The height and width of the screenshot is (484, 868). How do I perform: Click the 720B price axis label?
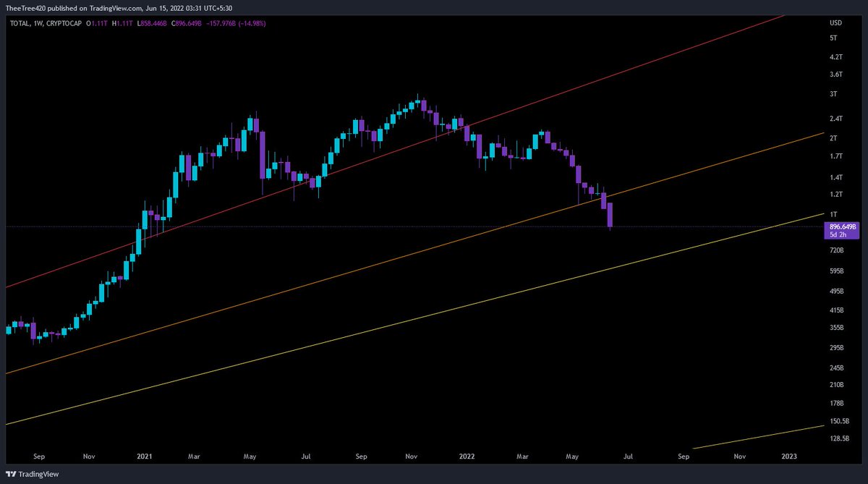[836, 250]
